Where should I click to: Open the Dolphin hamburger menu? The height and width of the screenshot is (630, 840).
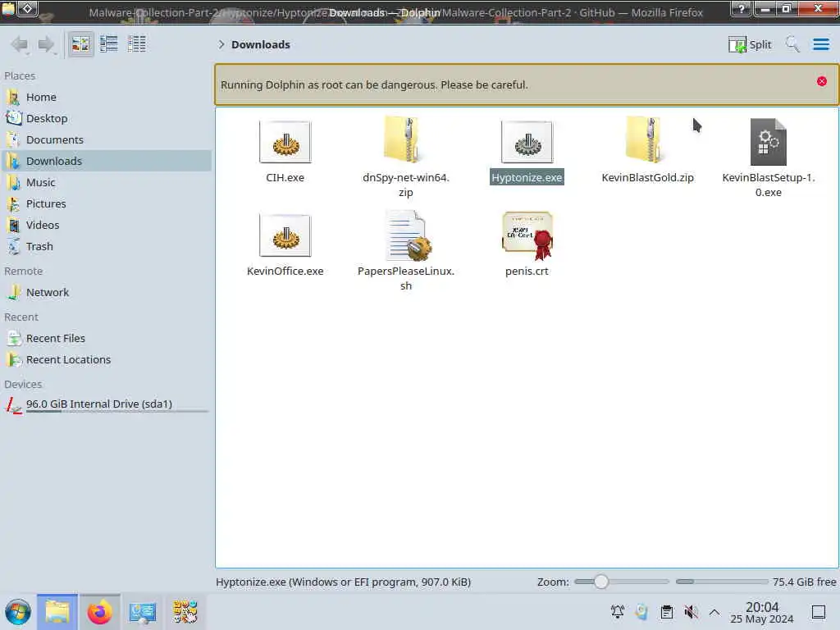pyautogui.click(x=821, y=44)
